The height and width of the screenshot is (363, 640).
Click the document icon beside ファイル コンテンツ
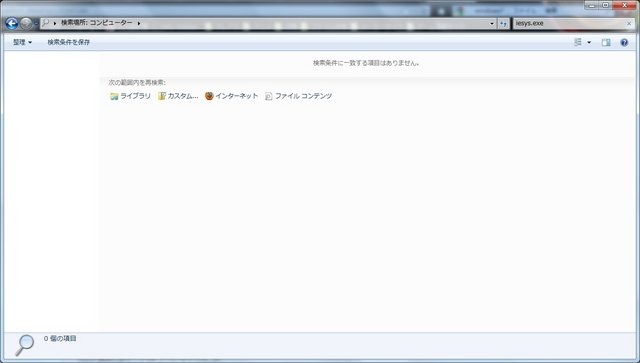point(269,96)
